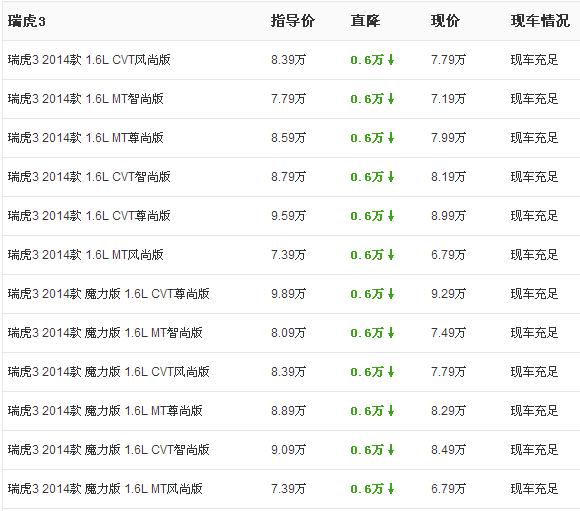Click the 直降 column header
580x511 pixels.
(365, 21)
